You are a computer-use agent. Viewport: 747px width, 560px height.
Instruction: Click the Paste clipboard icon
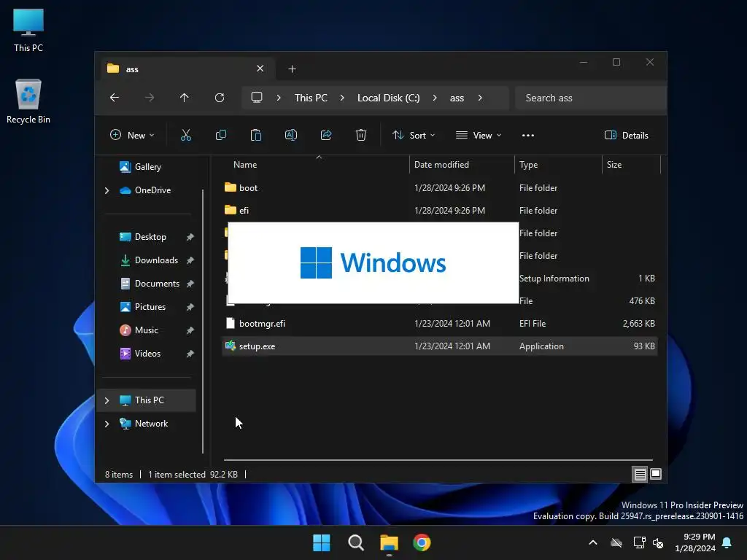click(x=256, y=135)
